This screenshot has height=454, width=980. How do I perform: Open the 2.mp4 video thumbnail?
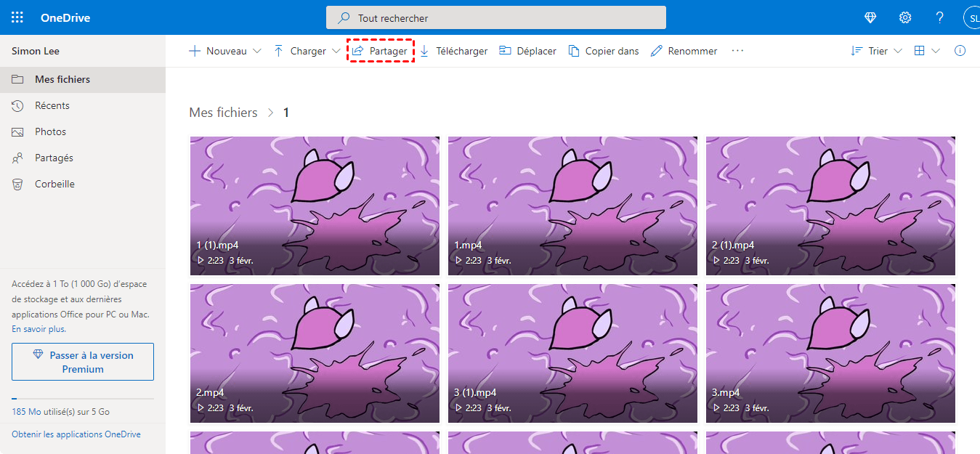[315, 353]
